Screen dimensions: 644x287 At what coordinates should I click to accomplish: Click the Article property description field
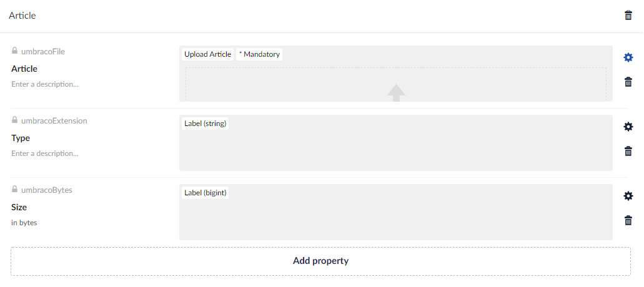pyautogui.click(x=45, y=84)
